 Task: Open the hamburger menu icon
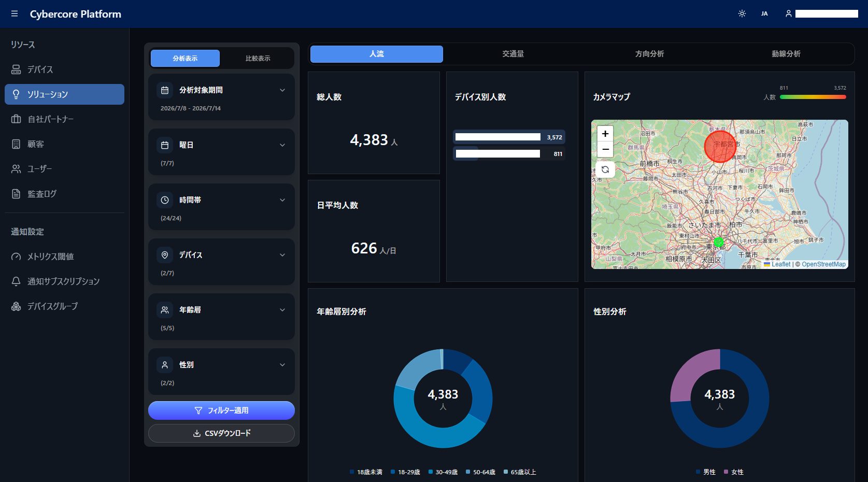pos(15,13)
